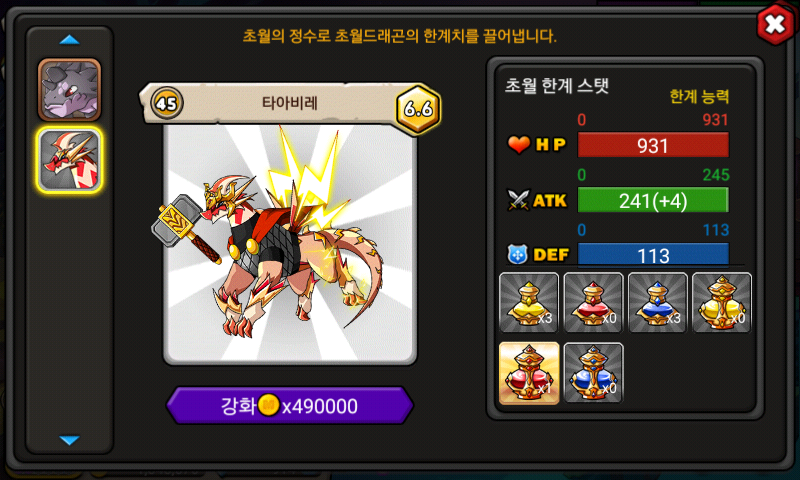Tap the level 45 badge
Screen dimensions: 800x480
click(167, 104)
